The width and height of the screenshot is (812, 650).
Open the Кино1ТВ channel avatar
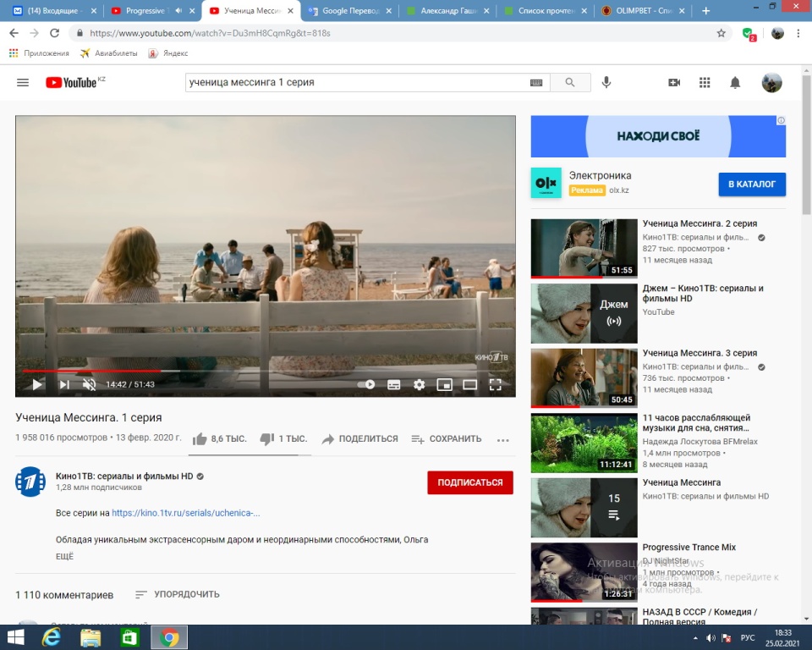pos(30,482)
